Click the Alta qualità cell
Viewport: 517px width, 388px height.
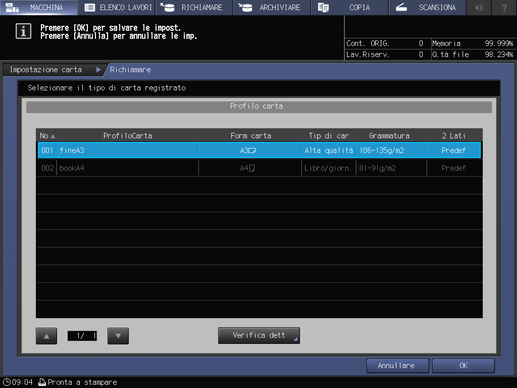328,150
